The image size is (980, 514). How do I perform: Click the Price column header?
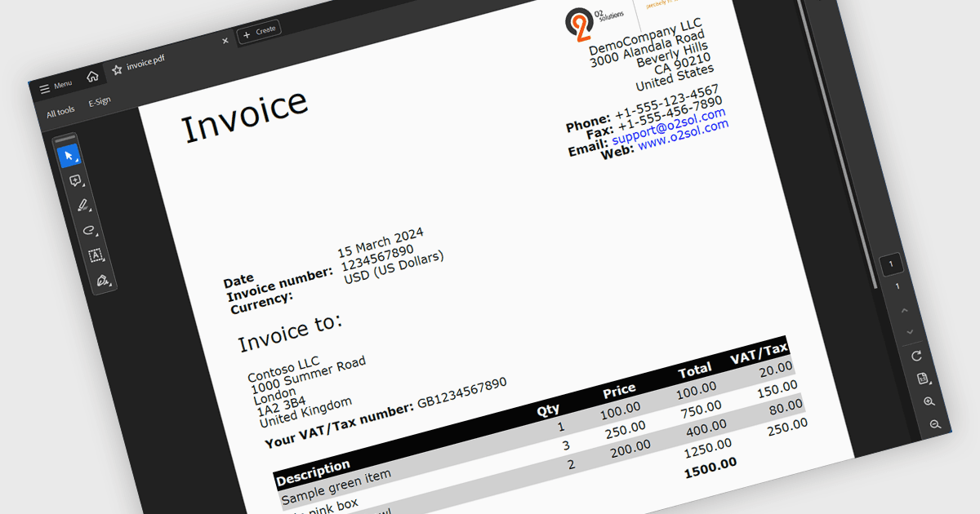(x=619, y=391)
